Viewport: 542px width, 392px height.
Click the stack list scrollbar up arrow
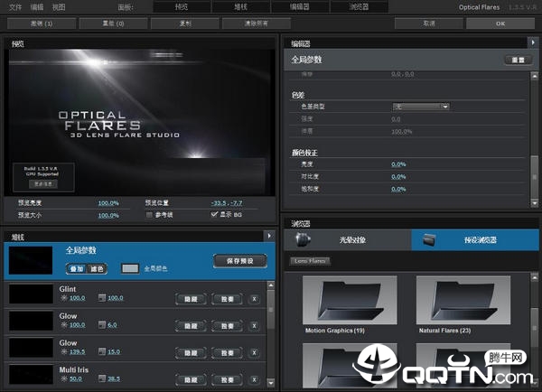pyautogui.click(x=271, y=285)
